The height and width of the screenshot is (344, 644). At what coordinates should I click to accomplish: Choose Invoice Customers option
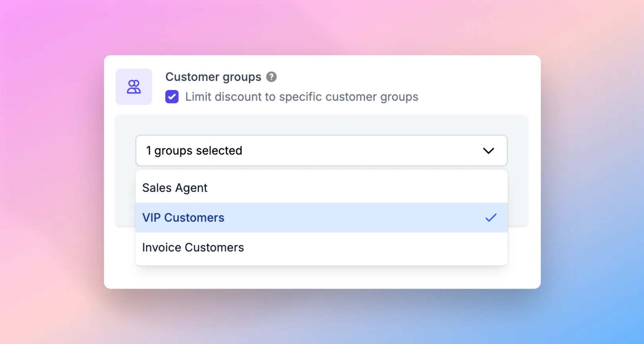(322, 247)
